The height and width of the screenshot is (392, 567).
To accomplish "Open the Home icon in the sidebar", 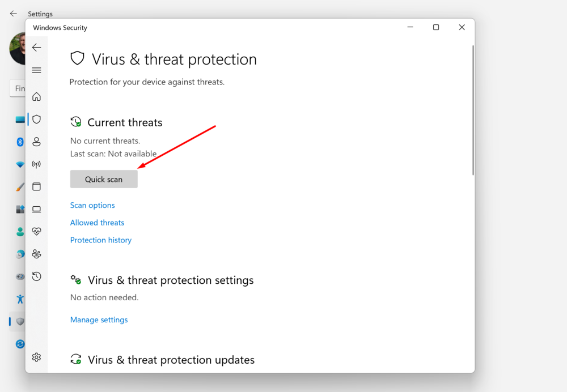I will [37, 97].
